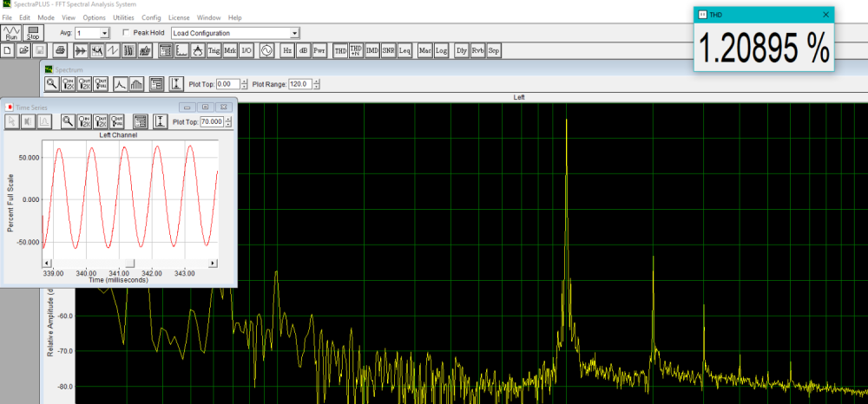Click the Spectrum Plot Top input field
Viewport: 868px width, 404px height.
click(226, 84)
